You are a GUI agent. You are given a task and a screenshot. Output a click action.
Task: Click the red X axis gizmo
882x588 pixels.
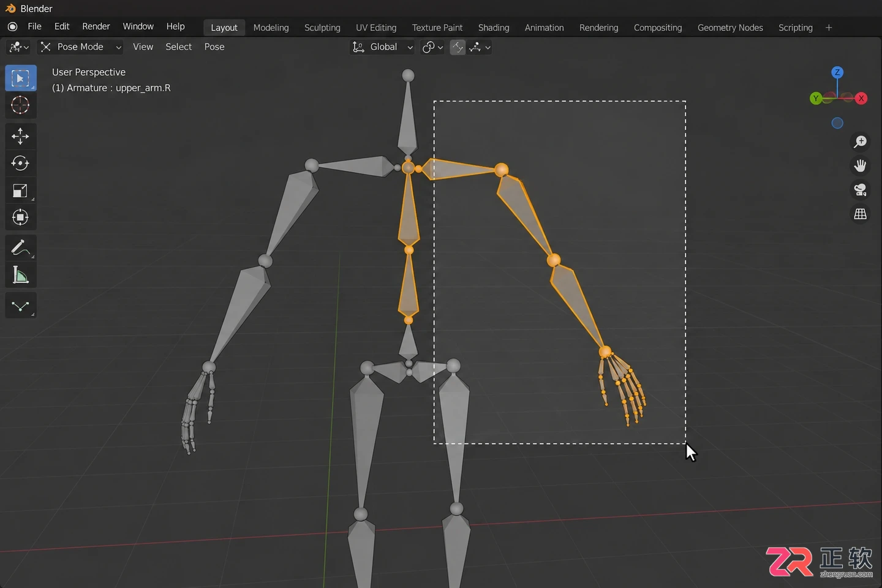click(861, 98)
